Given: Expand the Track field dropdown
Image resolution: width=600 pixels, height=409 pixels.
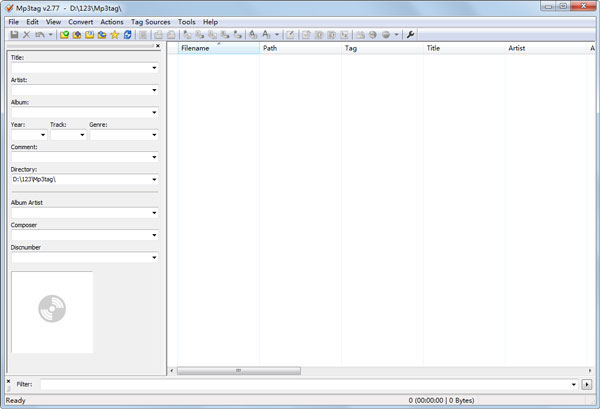Looking at the screenshot, I should (x=82, y=135).
